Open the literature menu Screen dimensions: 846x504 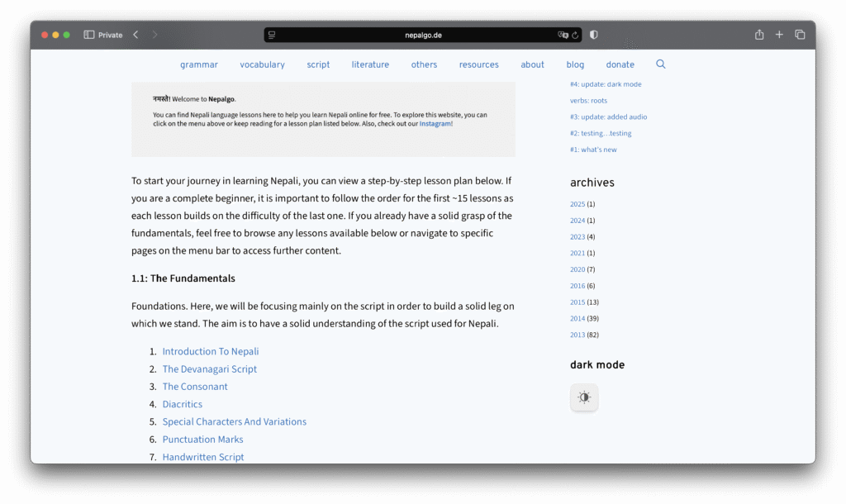370,64
